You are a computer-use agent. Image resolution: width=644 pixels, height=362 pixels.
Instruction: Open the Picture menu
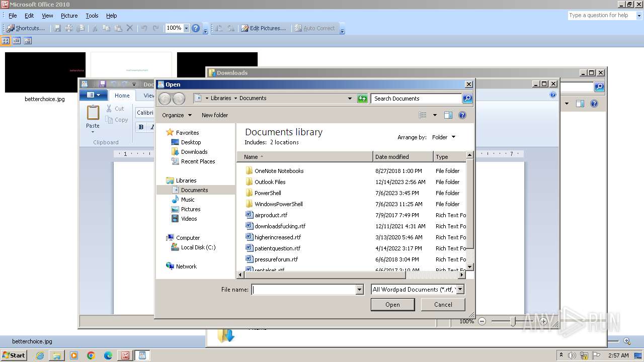pos(69,16)
